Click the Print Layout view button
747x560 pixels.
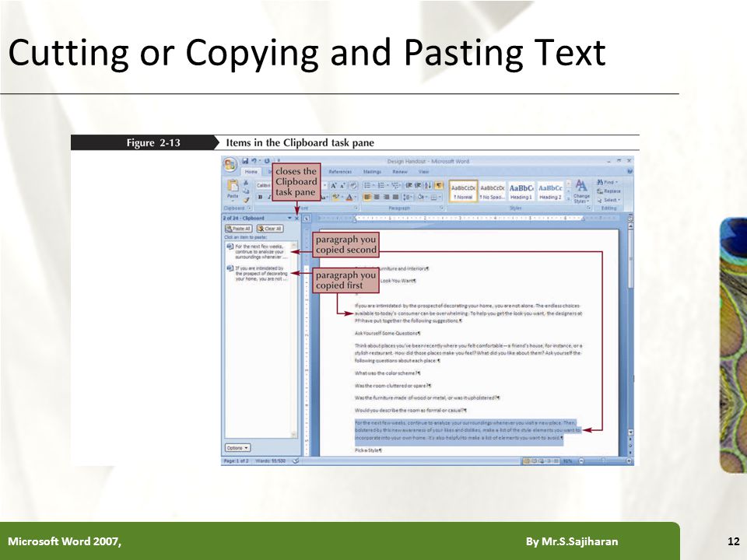(x=527, y=461)
